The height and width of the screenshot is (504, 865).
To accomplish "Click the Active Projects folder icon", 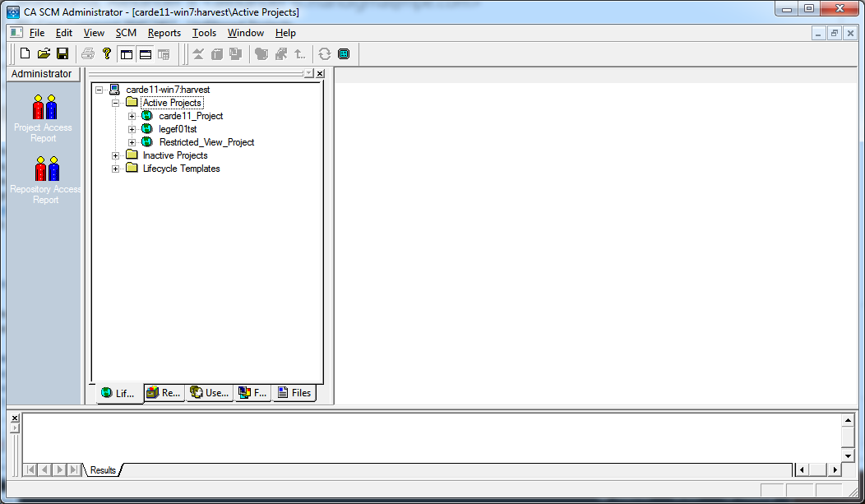I will click(132, 101).
